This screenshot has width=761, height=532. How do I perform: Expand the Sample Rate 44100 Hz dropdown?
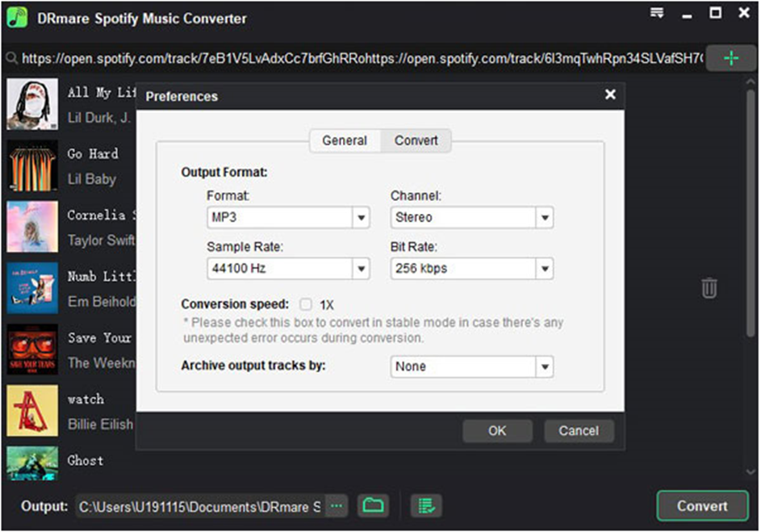(x=361, y=269)
